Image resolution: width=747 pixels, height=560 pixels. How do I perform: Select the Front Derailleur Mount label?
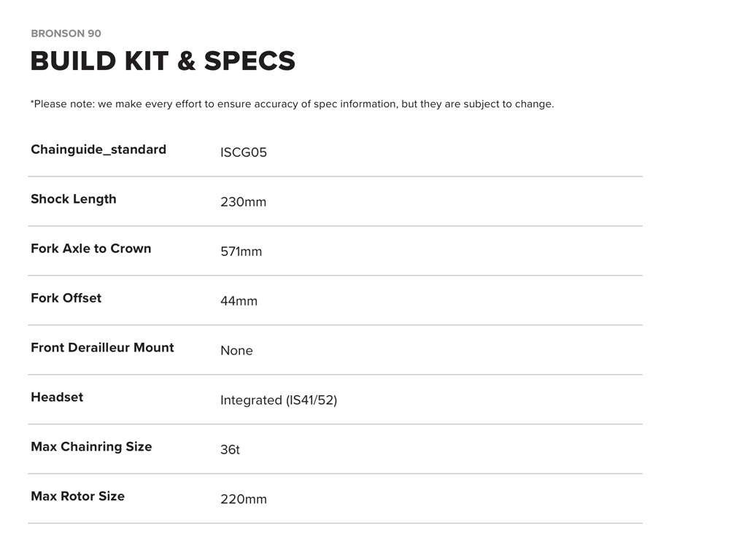click(102, 348)
